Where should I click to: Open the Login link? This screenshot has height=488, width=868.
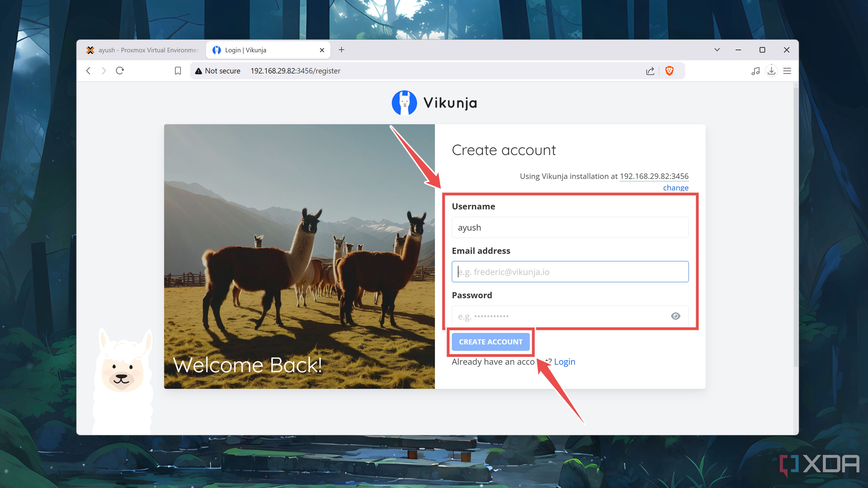click(564, 361)
